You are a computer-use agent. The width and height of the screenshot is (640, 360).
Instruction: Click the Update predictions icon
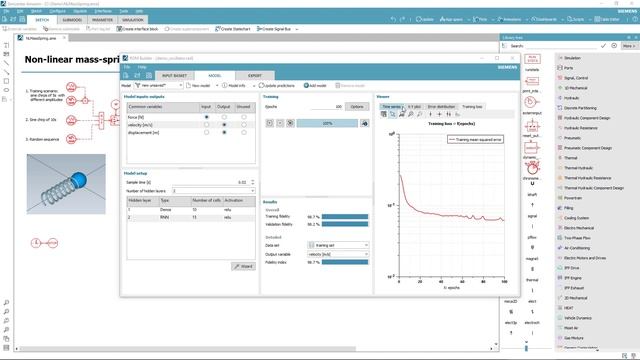[261, 86]
